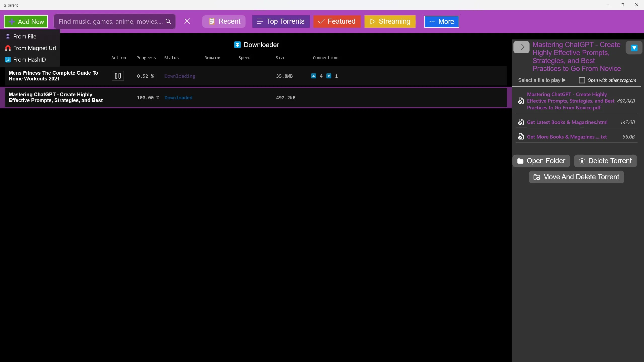Image resolution: width=644 pixels, height=362 pixels.
Task: Click the Downloading status text
Action: coord(180,76)
